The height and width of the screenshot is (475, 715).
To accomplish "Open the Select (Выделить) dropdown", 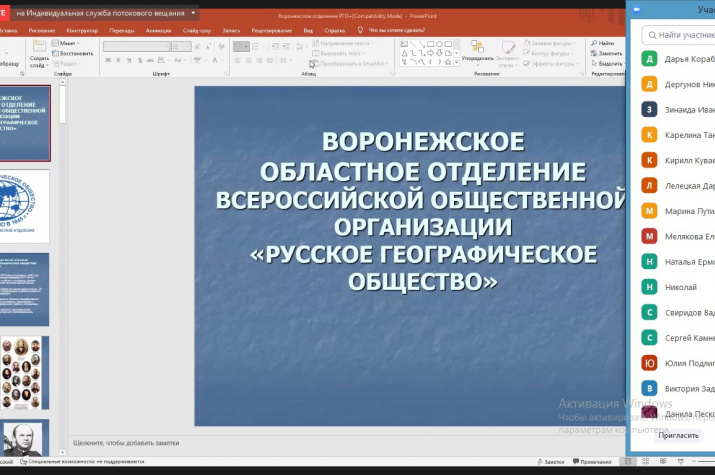I will (x=607, y=63).
